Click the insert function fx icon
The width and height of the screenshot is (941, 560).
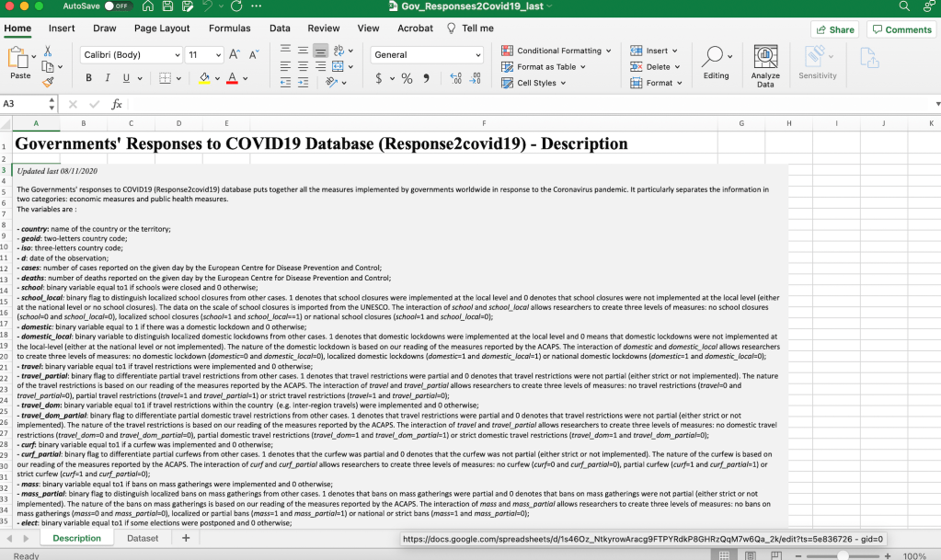[x=117, y=104]
